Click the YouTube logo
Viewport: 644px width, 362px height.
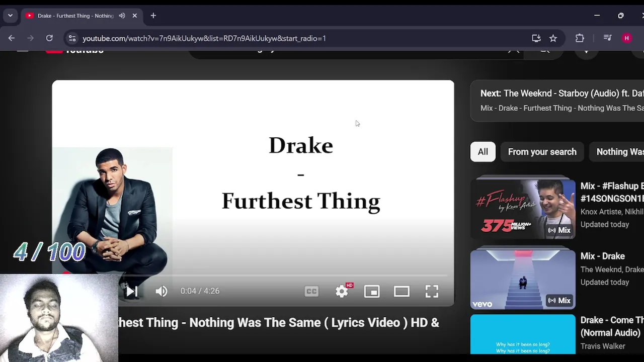(75, 51)
